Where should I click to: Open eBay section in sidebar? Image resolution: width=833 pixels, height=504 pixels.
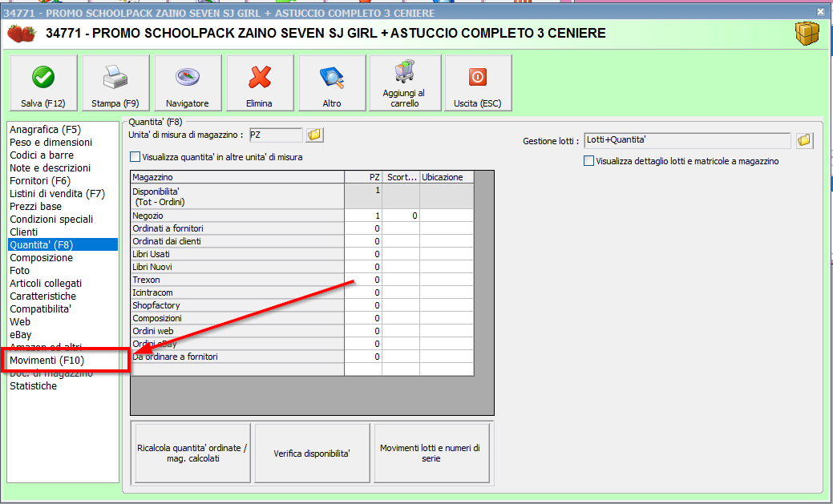[x=20, y=335]
